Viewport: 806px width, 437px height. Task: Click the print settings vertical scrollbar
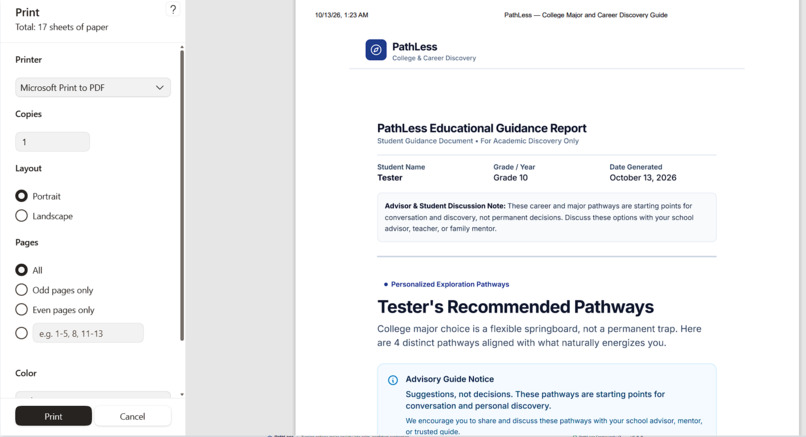[182, 195]
